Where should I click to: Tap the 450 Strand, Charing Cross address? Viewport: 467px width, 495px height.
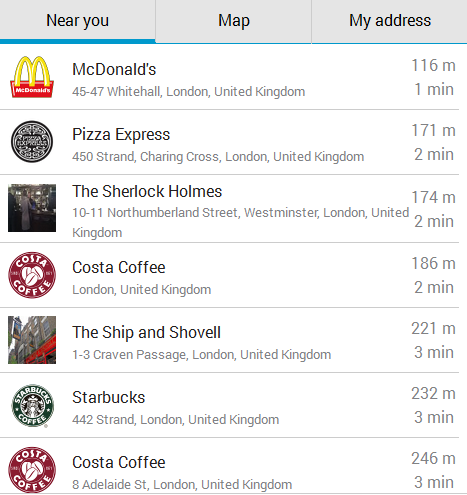[218, 157]
